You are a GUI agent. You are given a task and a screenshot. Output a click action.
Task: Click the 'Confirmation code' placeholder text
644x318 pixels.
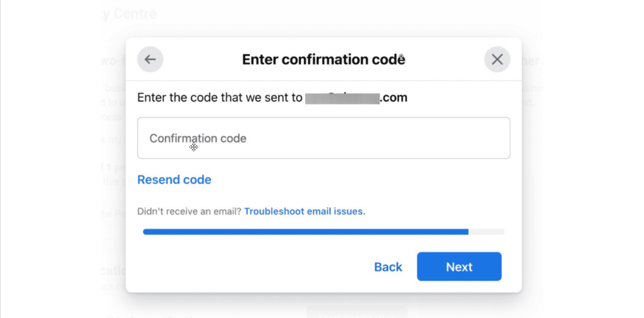198,138
